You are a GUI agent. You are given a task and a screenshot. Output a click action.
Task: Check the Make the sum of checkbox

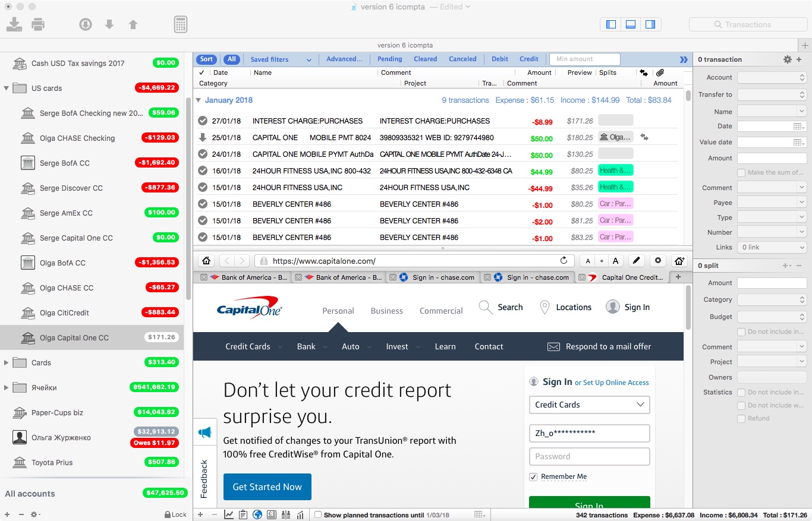click(x=741, y=173)
